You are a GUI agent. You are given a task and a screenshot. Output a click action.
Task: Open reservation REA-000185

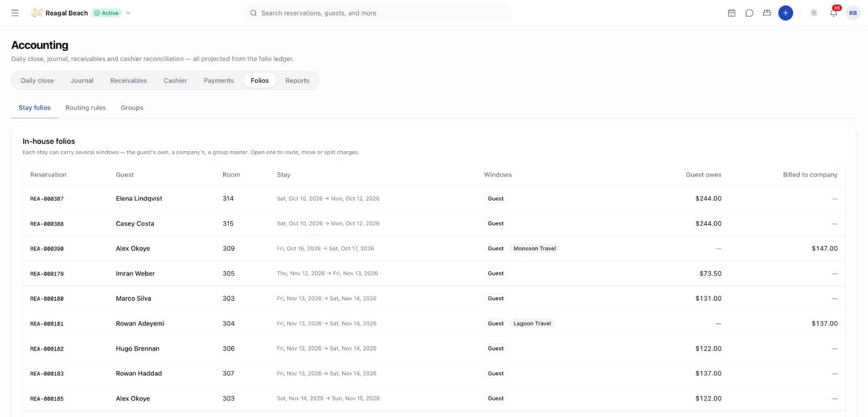pos(46,399)
